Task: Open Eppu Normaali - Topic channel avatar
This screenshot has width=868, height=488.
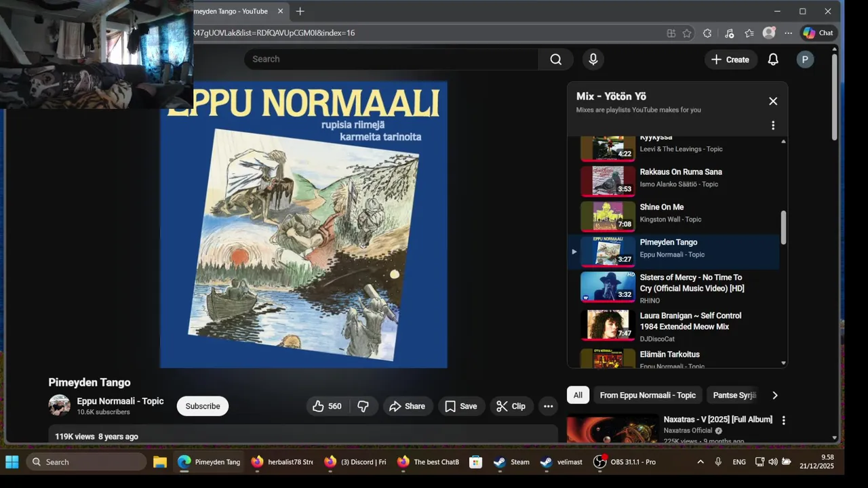Action: (60, 405)
